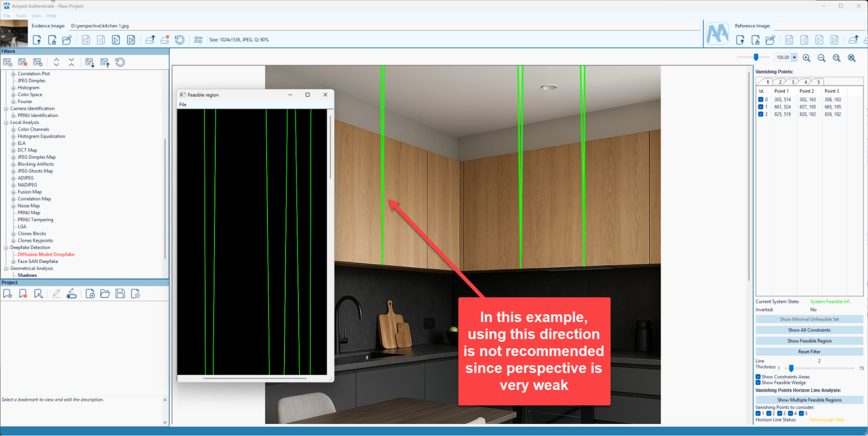This screenshot has height=436, width=868.
Task: Toggle Show Feasible Wedge off
Action: click(x=758, y=382)
